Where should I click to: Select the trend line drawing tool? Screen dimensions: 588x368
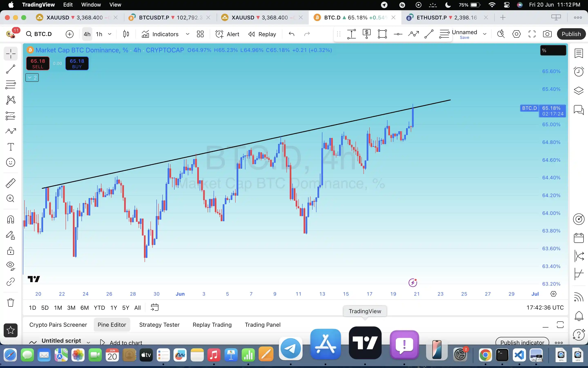11,69
